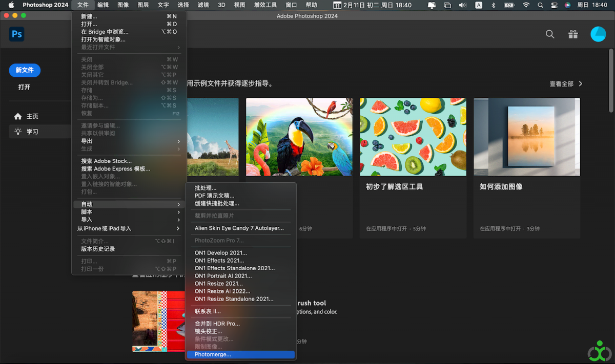The width and height of the screenshot is (615, 364).
Task: Click the Bluetooth icon in the menu bar
Action: click(x=493, y=5)
